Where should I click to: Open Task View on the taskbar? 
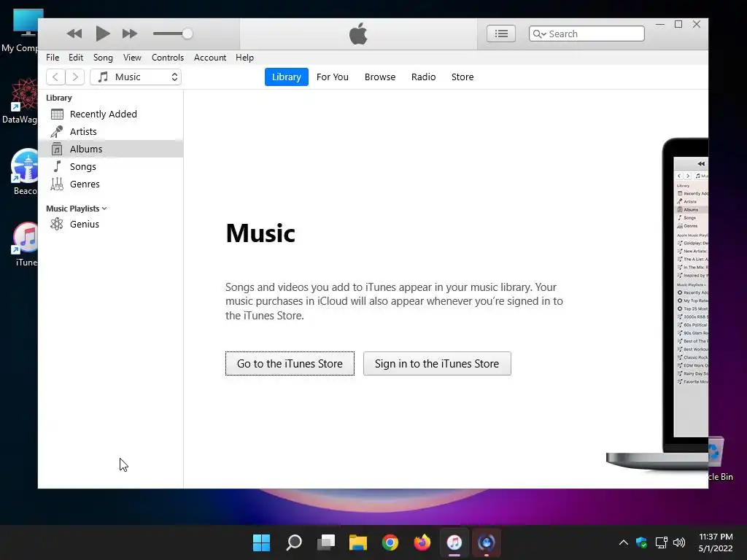(x=326, y=542)
